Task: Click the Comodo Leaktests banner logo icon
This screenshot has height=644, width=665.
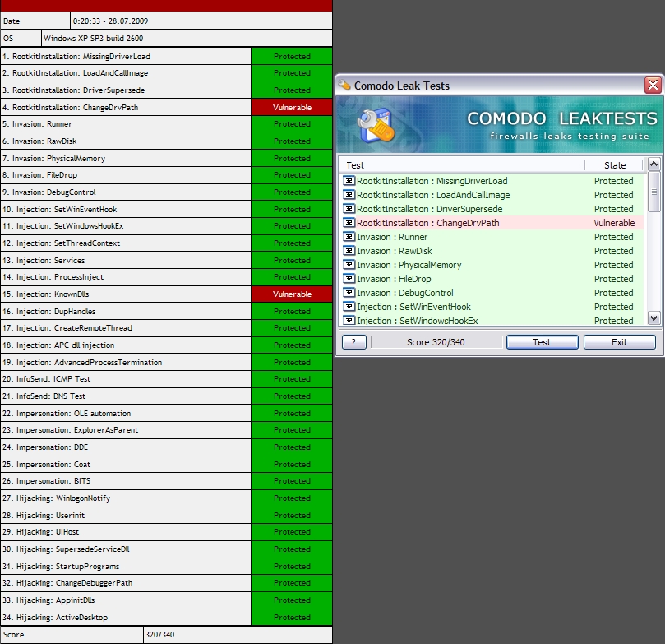Action: pyautogui.click(x=375, y=126)
